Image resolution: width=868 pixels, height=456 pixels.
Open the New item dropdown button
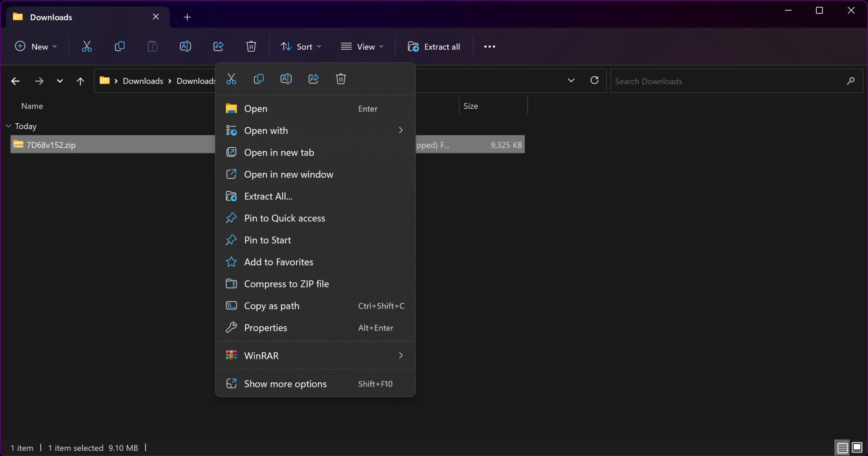coord(36,47)
